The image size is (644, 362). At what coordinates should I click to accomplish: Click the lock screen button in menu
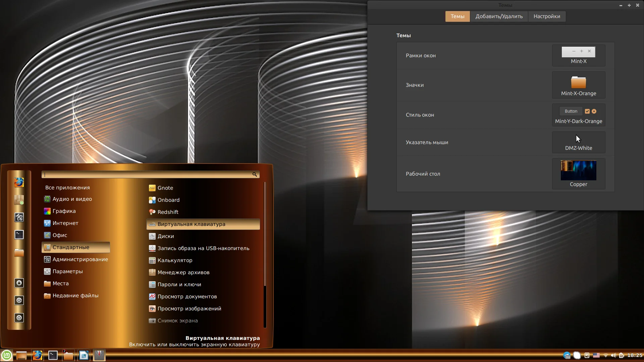point(19,283)
